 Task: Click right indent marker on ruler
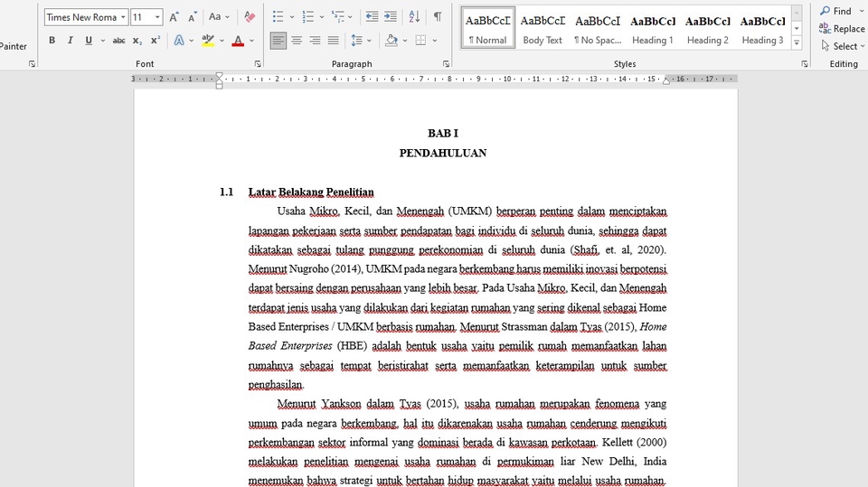[x=666, y=81]
